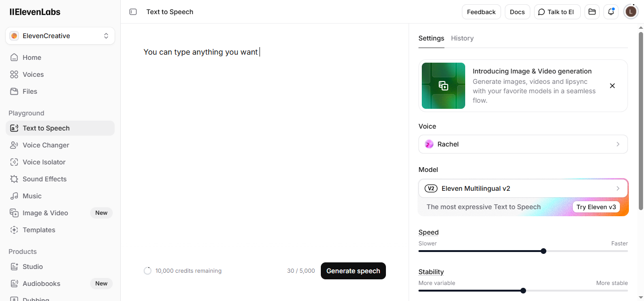Dismiss the Image & Video generation banner

[x=612, y=86]
